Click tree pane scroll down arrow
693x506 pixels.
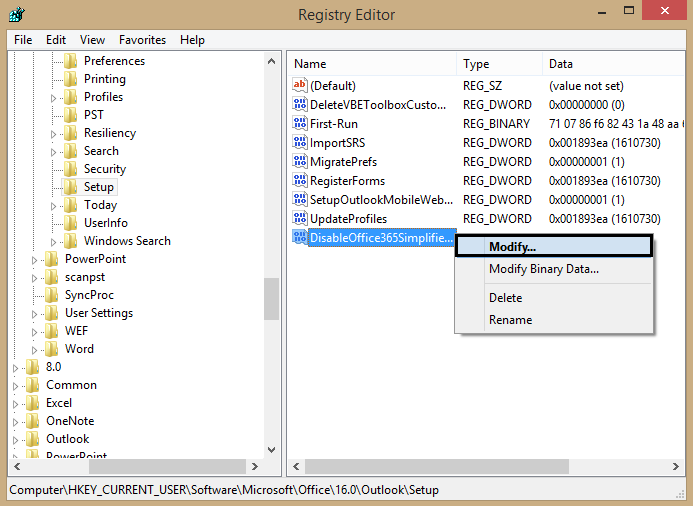(x=271, y=450)
